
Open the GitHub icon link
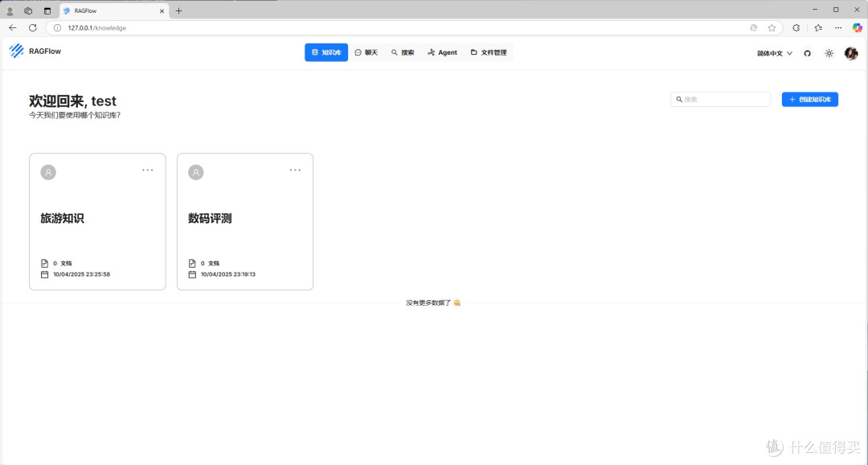point(807,53)
